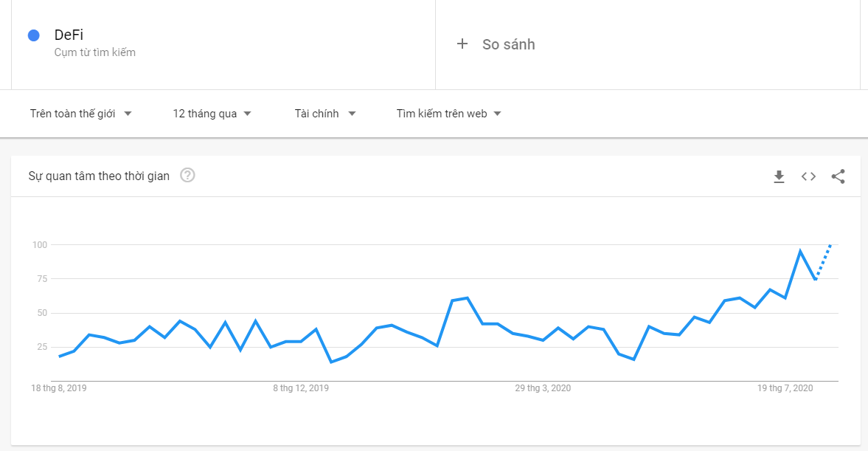The image size is (868, 451).
Task: Click the embed code icon
Action: 808,176
